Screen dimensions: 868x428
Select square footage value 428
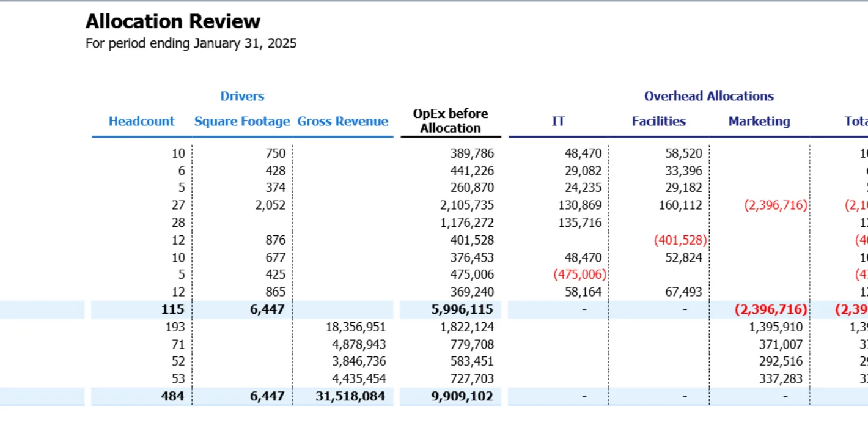click(275, 171)
